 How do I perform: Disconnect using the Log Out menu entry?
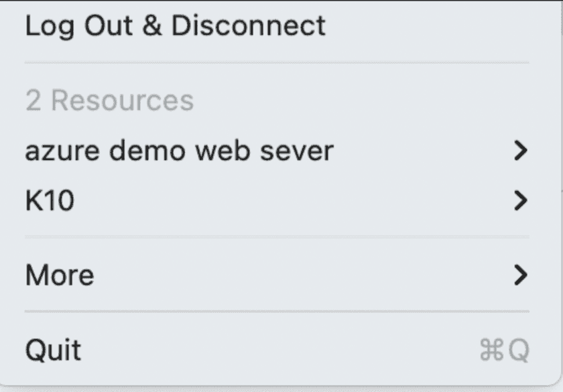175,26
